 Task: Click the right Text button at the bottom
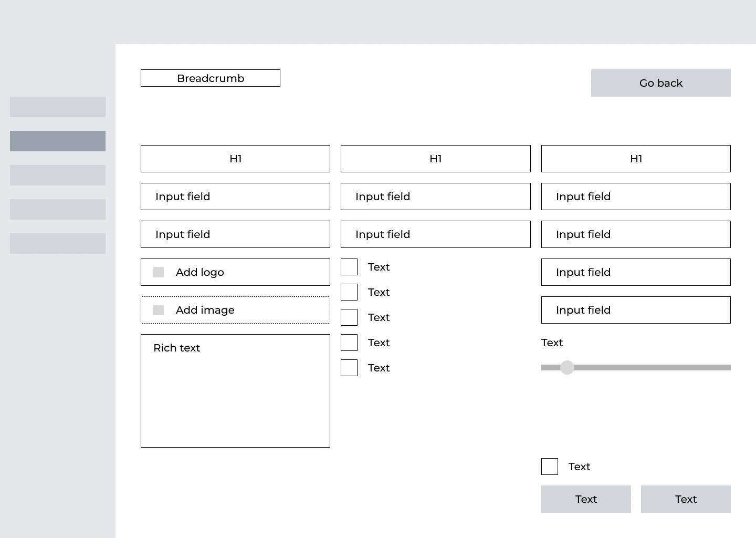point(686,499)
